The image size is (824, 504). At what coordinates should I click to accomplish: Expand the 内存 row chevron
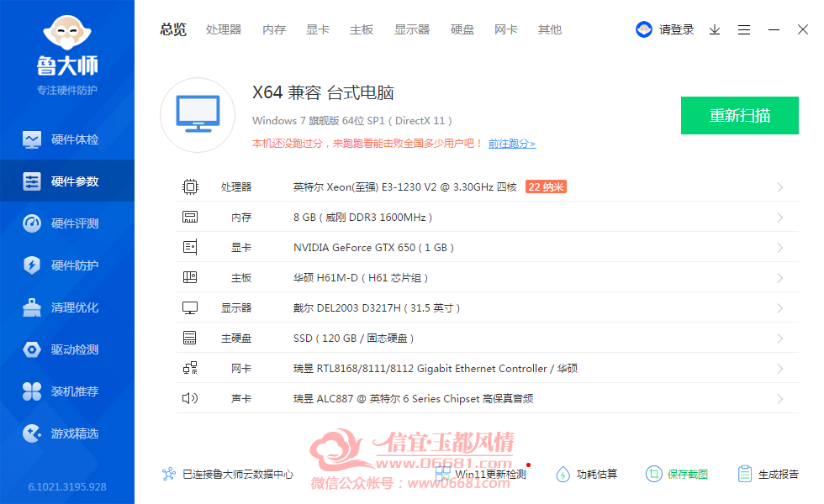coord(780,218)
